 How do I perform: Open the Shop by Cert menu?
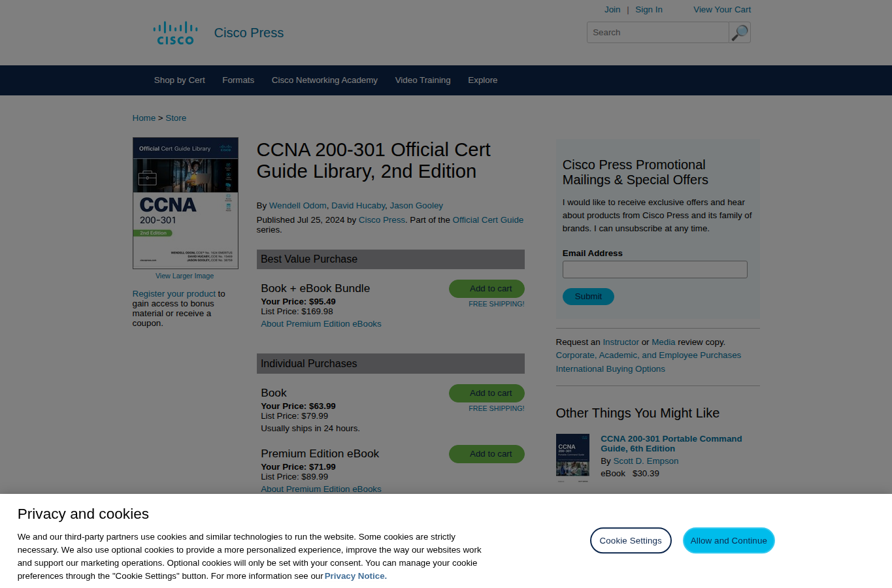[x=180, y=80]
